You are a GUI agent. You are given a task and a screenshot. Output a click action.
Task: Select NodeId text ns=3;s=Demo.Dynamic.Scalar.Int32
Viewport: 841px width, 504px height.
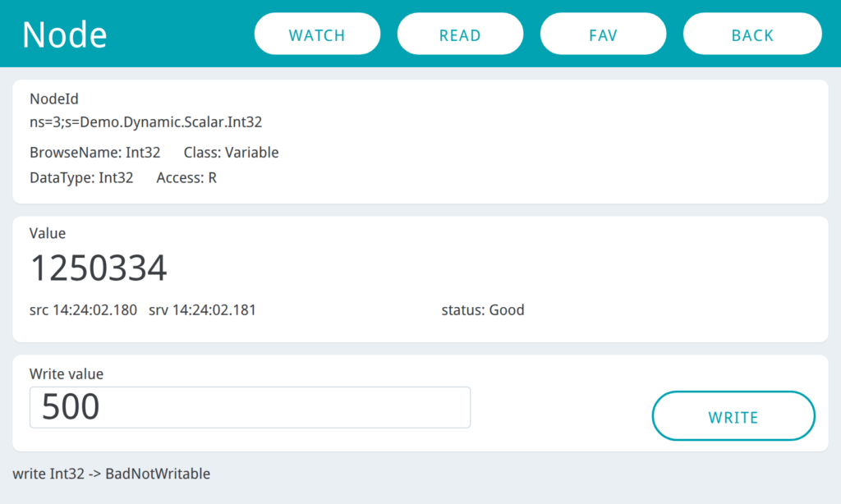[146, 122]
